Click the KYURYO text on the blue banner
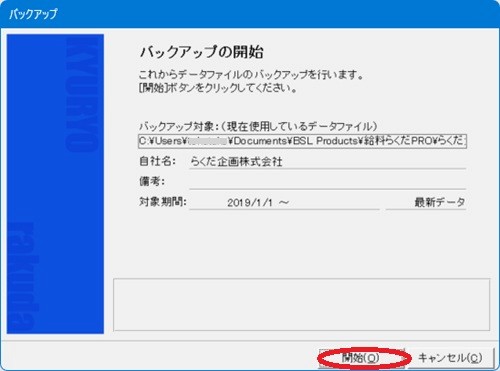The width and height of the screenshot is (500, 371). tap(82, 94)
